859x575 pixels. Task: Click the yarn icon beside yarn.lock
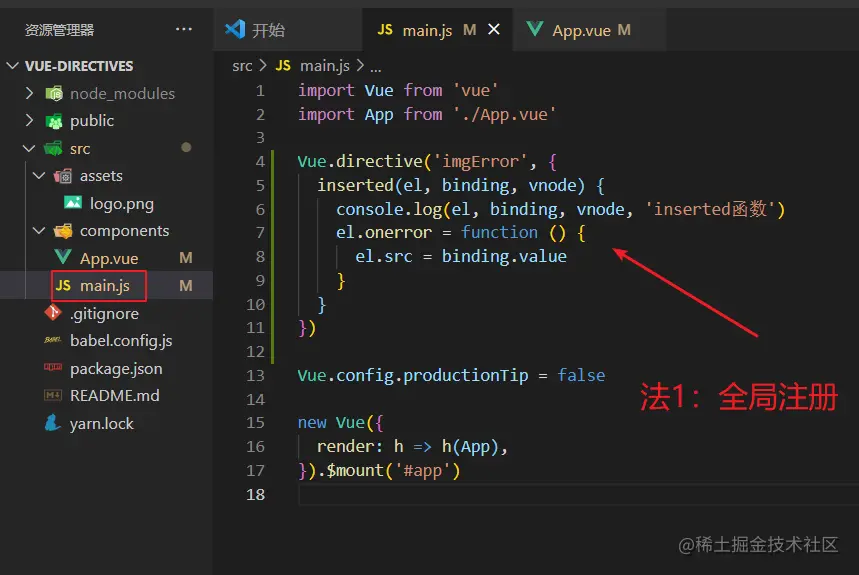(x=53, y=422)
